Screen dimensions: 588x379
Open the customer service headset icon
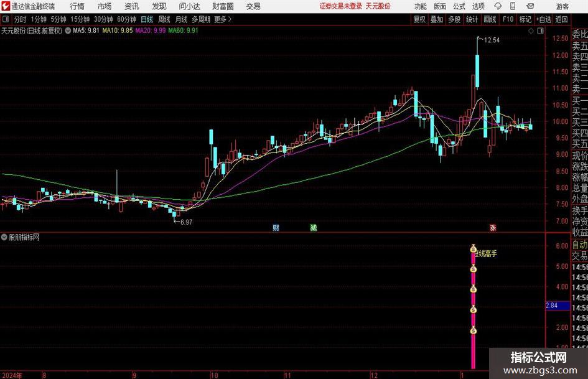[x=498, y=6]
